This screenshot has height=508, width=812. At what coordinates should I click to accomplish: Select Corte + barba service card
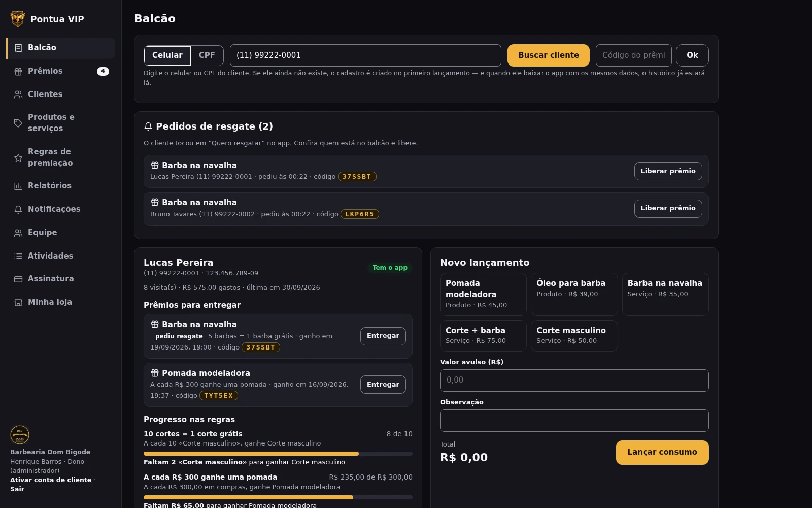pyautogui.click(x=483, y=335)
